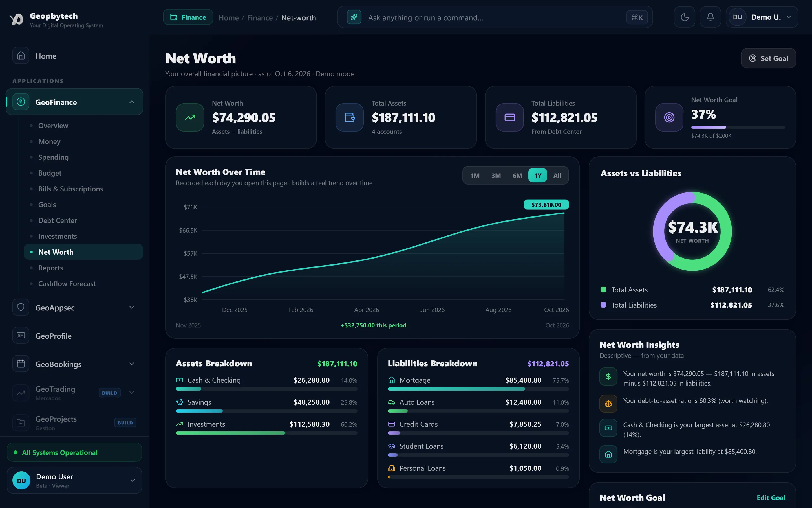Click the All Systems Operational status

(74, 452)
